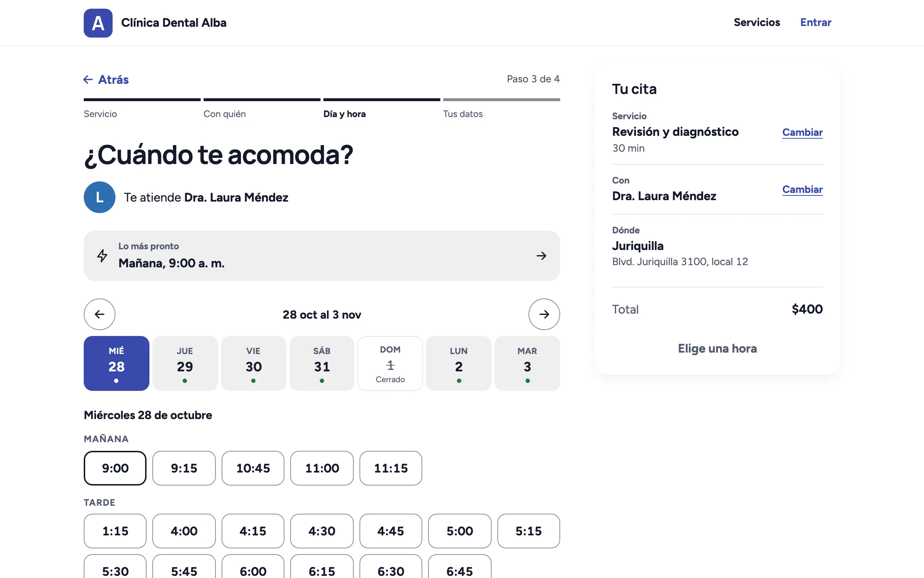This screenshot has width=924, height=578.
Task: Click the '$400' total amount
Action: 807,309
